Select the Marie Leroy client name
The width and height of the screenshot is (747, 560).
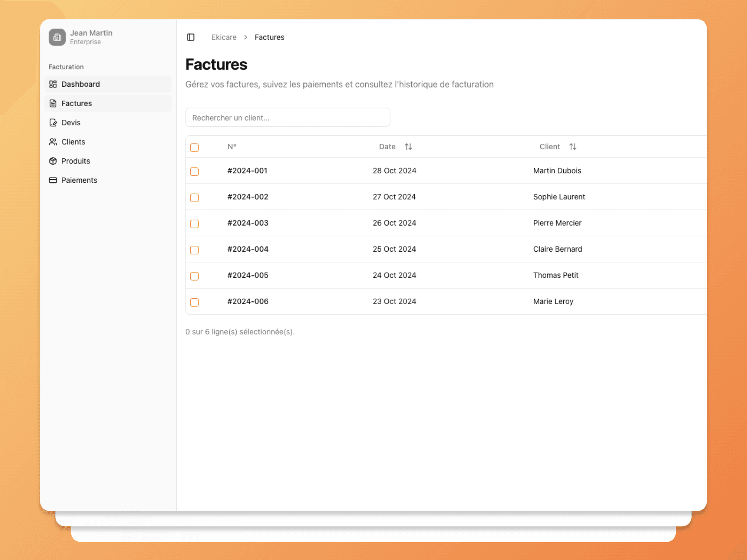coord(553,301)
